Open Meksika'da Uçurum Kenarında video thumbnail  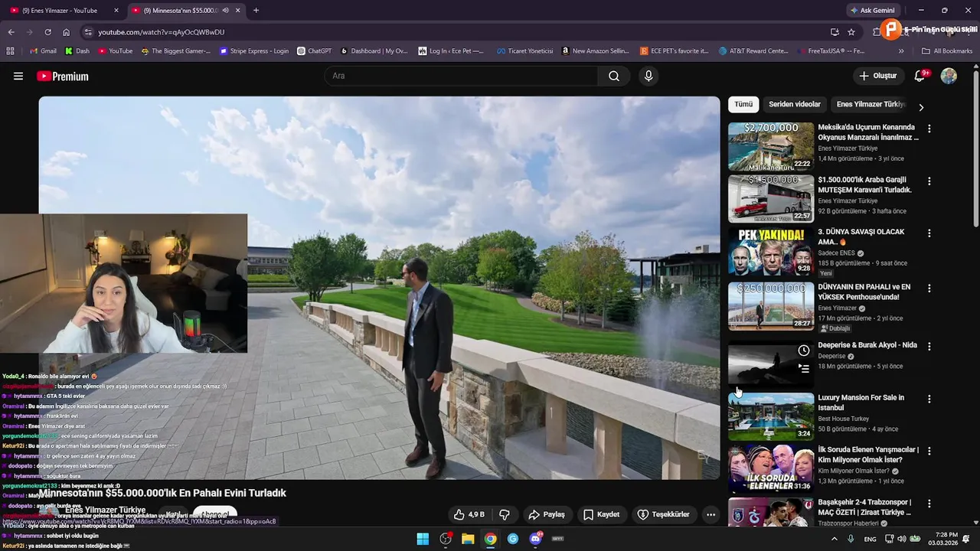(x=771, y=146)
